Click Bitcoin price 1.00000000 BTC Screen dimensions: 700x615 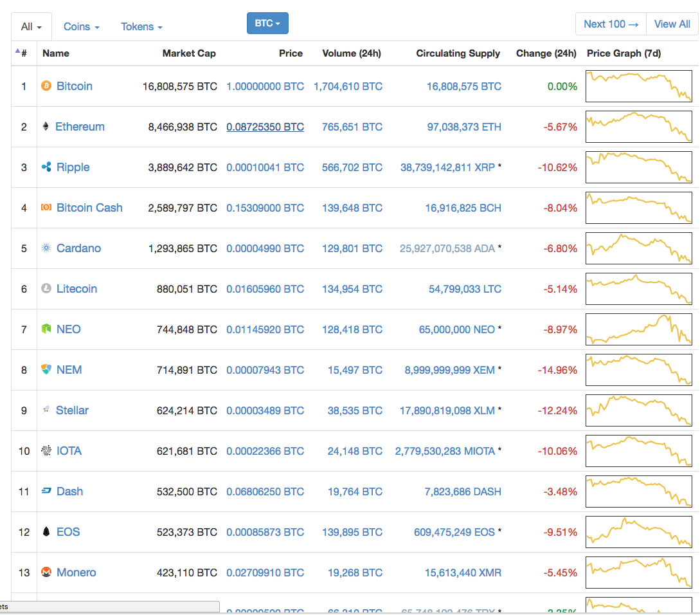[265, 86]
